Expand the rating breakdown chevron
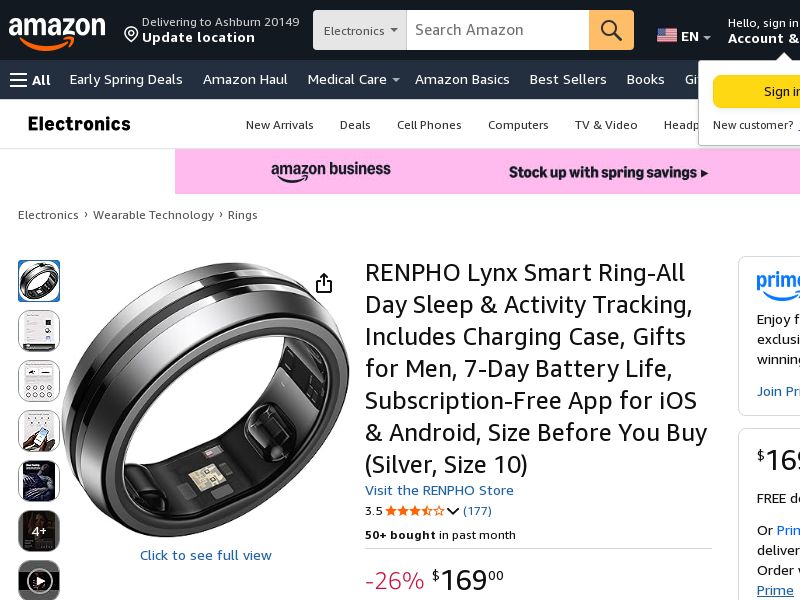 point(453,511)
